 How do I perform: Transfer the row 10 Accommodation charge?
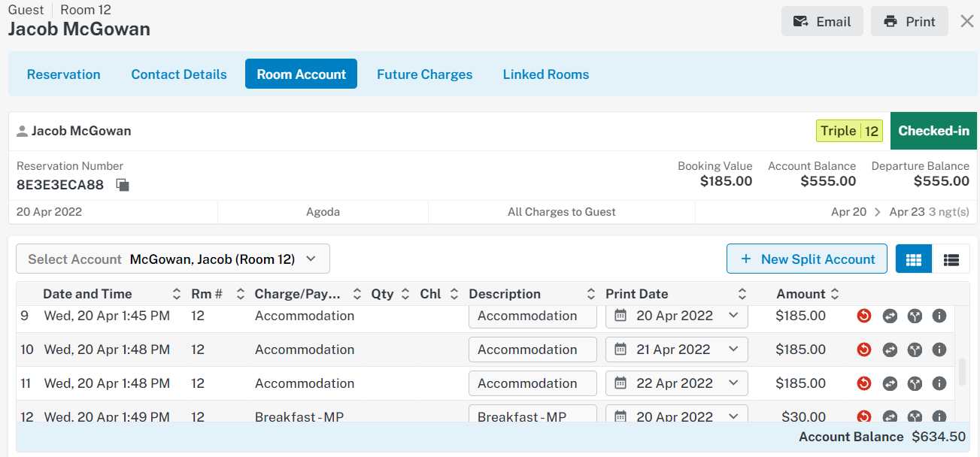(x=889, y=350)
